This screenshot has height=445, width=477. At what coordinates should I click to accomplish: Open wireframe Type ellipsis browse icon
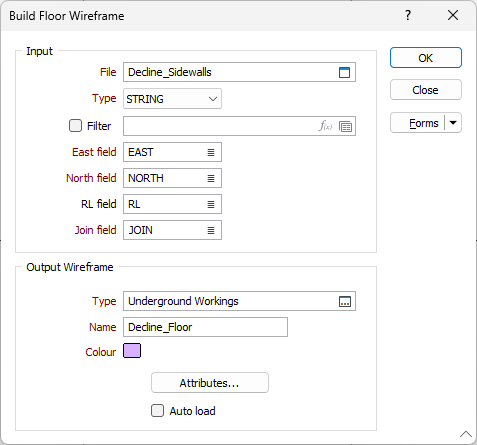tap(345, 301)
